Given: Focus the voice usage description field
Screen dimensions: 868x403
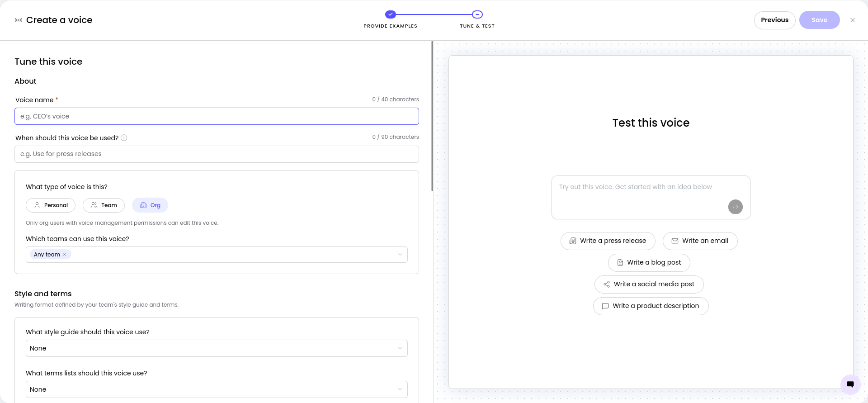Looking at the screenshot, I should tap(217, 154).
